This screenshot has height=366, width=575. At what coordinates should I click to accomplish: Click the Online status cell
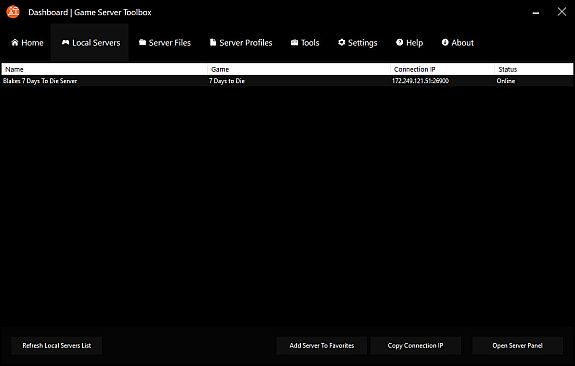click(506, 81)
